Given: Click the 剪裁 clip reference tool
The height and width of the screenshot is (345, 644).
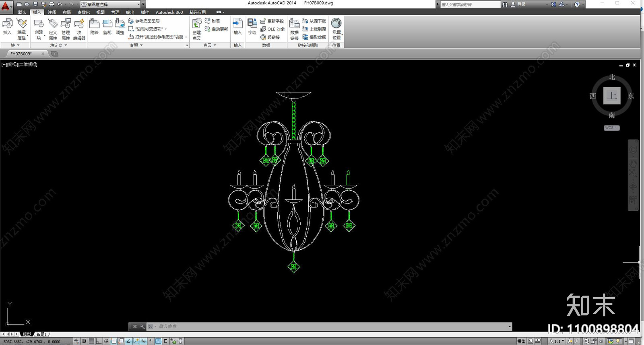Looking at the screenshot, I should click(107, 27).
